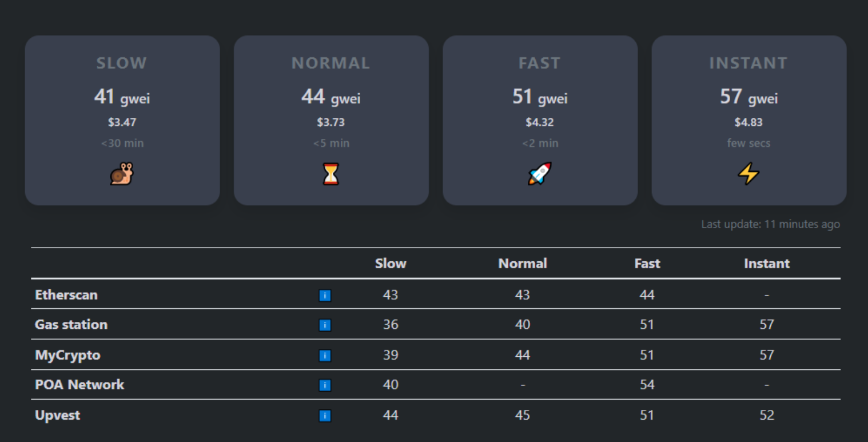Click the 41 gwei Slow price

[x=122, y=97]
